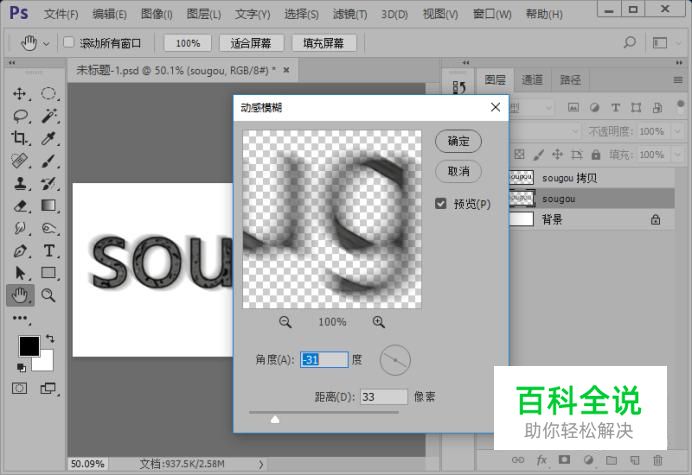Expand the status bar info arrow
692x475 pixels.
[x=261, y=464]
